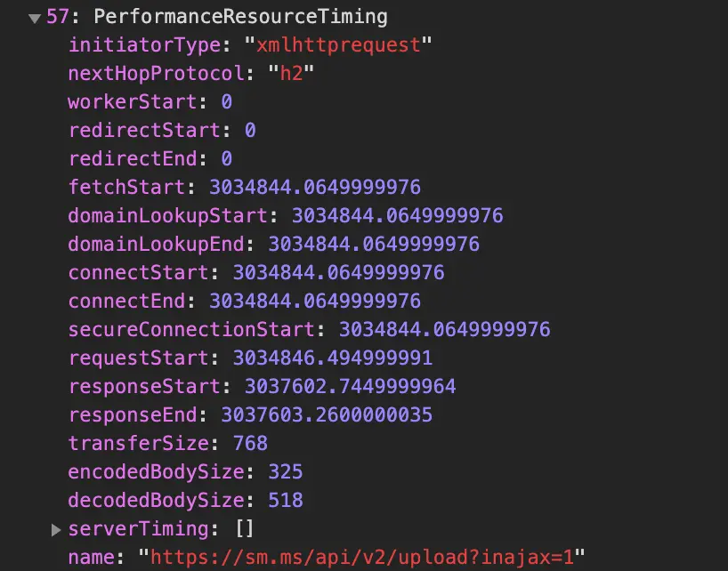Click the requestStart property name
Screen dimensions: 728x571
pos(138,358)
